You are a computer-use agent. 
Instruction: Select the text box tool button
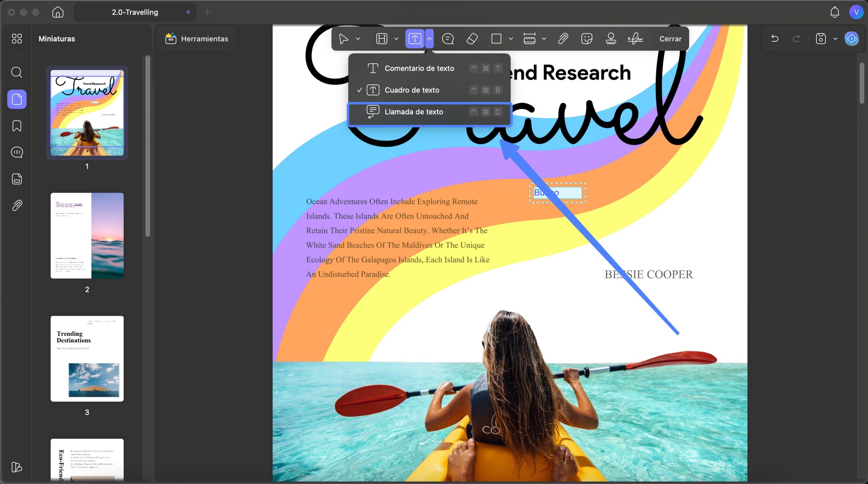(x=415, y=39)
